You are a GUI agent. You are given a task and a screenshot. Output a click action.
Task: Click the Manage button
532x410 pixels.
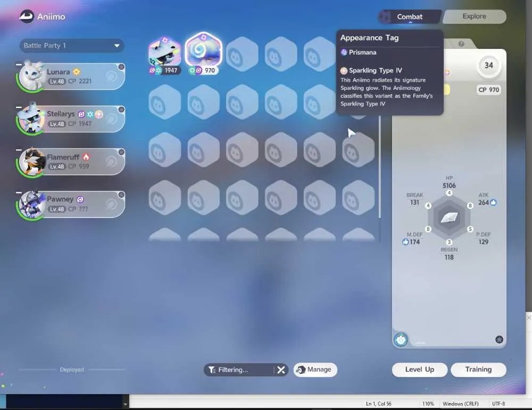coord(315,370)
